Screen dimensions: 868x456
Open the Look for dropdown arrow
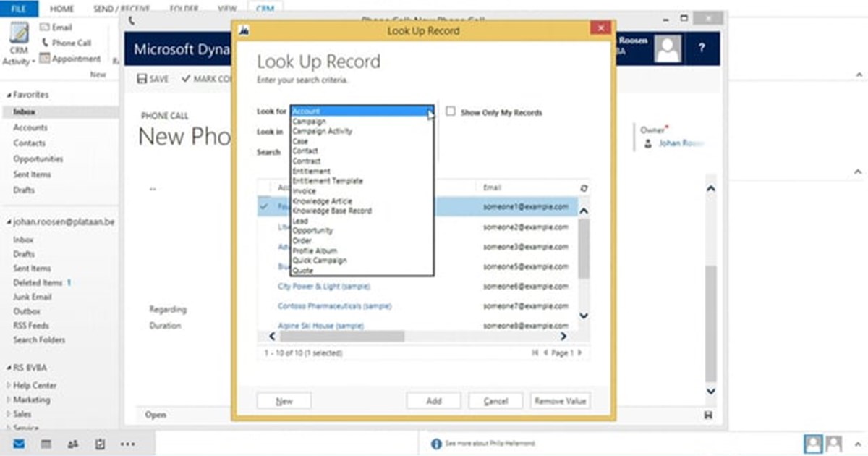point(430,111)
